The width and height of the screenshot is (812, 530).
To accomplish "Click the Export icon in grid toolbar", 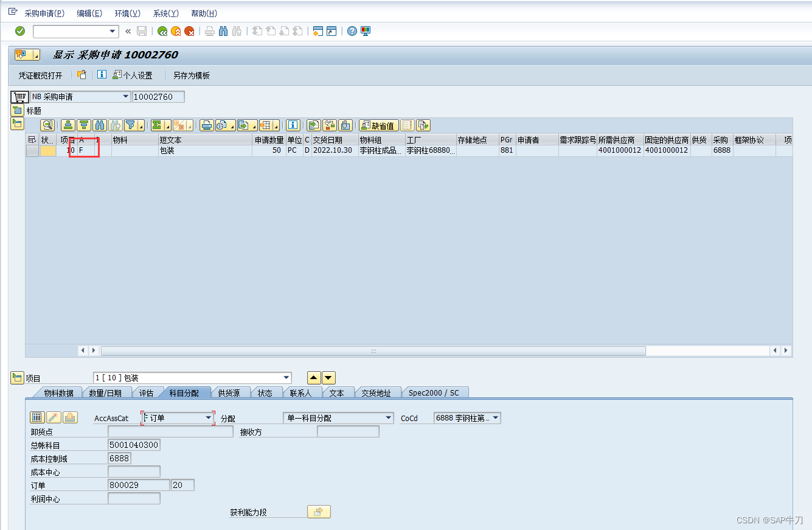I will 246,125.
